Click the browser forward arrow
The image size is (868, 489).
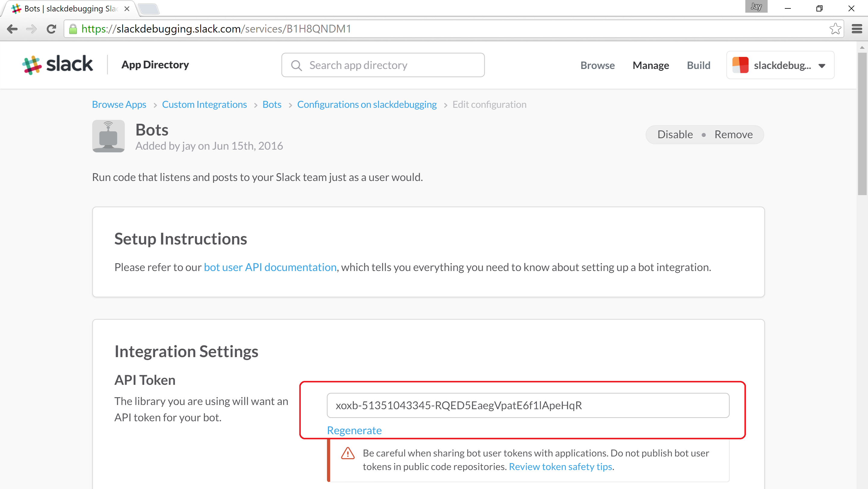click(31, 29)
